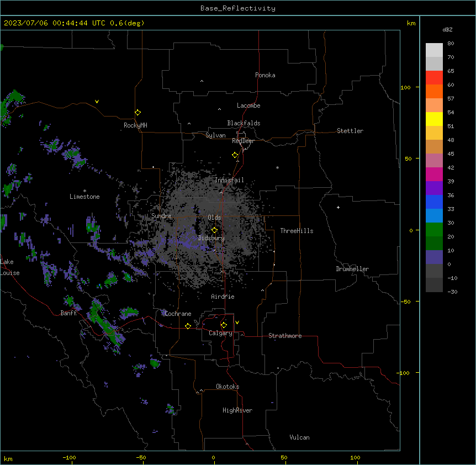The height and width of the screenshot is (465, 476).
Task: Pick the mauve 45-42 dBZ legend swatch
Action: [x=434, y=160]
